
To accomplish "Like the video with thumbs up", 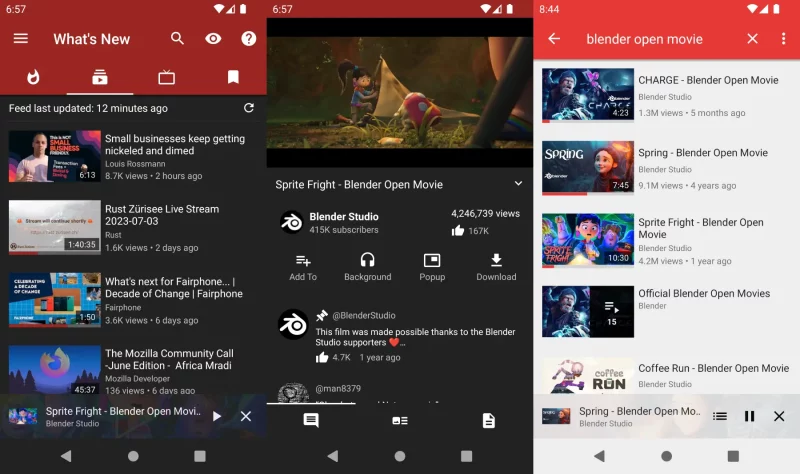I will pos(458,231).
